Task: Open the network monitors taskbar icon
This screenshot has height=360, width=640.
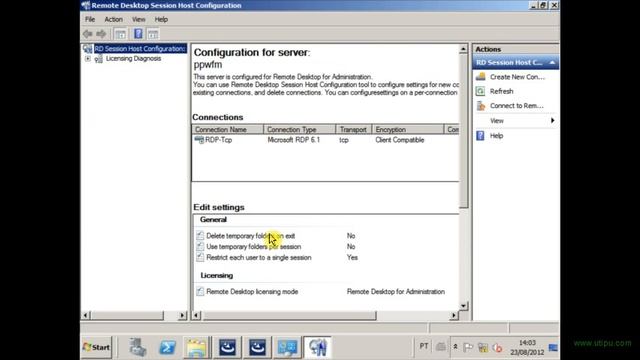Action: click(287, 347)
